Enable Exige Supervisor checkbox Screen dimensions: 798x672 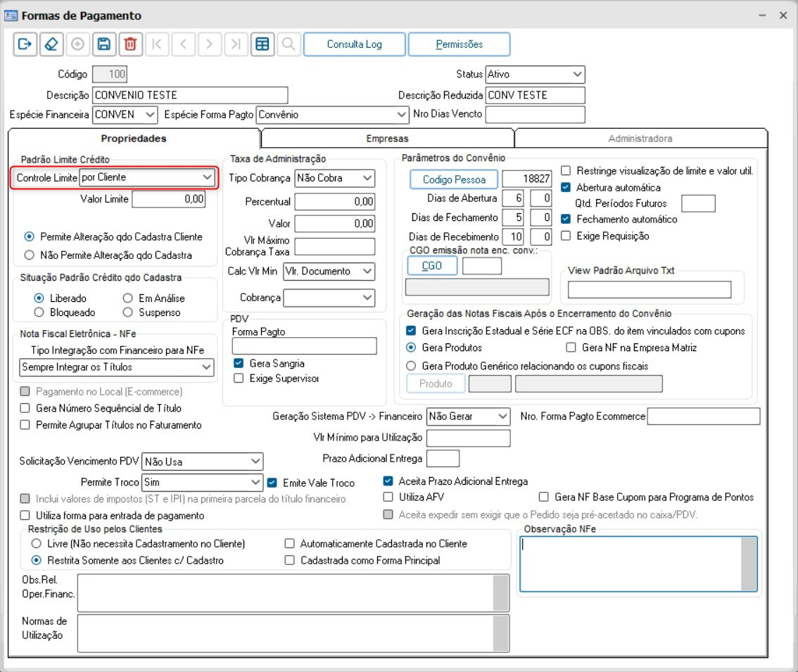pos(238,379)
